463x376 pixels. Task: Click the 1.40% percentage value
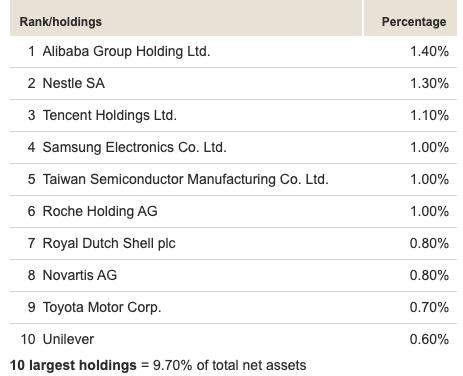(x=429, y=51)
